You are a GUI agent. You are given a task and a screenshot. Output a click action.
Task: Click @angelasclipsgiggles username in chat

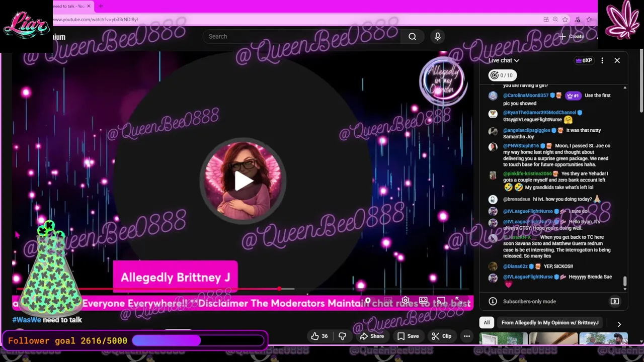[527, 130]
